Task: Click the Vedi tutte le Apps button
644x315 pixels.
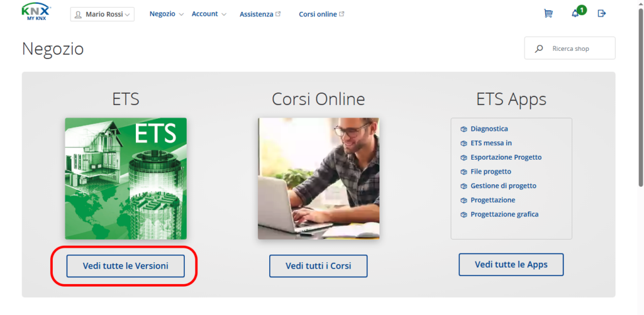Action: (511, 265)
